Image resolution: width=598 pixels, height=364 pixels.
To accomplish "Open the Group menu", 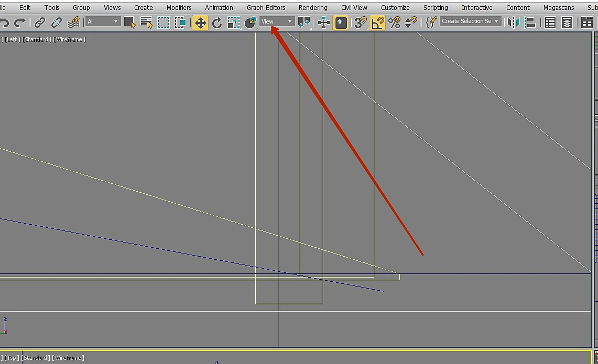I will tap(81, 8).
